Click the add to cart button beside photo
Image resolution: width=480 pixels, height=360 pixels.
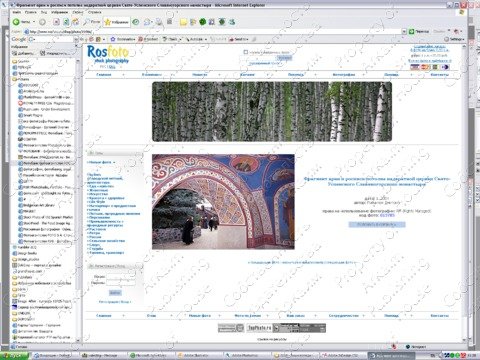(x=377, y=224)
